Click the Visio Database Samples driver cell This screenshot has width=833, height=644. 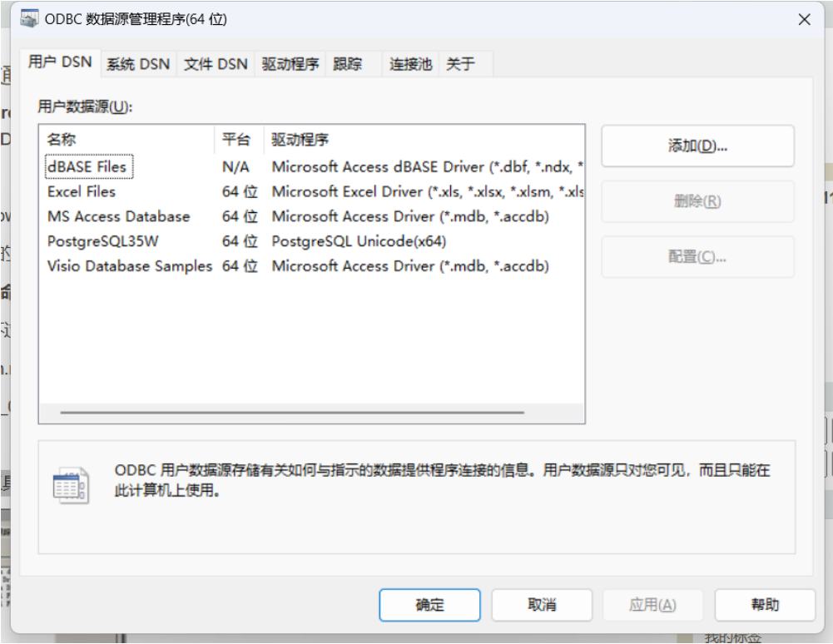410,265
